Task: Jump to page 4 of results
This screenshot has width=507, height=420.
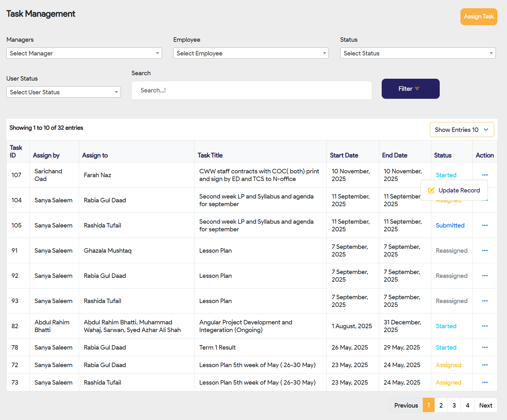Action: coord(467,405)
